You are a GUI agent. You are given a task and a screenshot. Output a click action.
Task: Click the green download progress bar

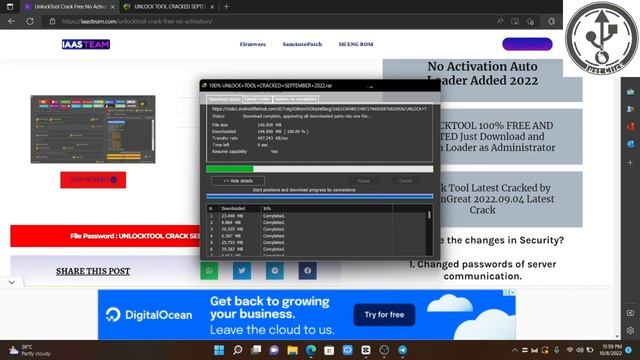(320, 169)
